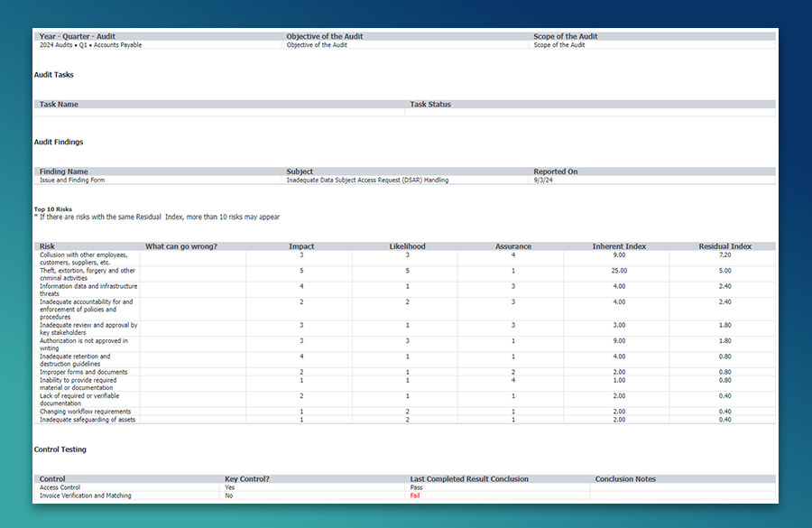
Task: Click the 5.00 residual index value
Action: 725,271
